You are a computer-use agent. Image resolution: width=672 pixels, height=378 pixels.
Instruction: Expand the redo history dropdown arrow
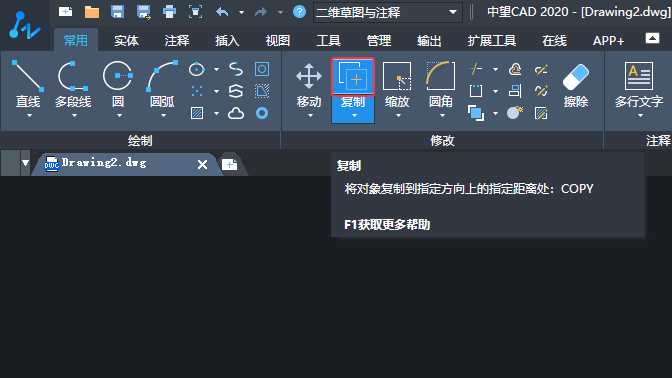(x=280, y=12)
